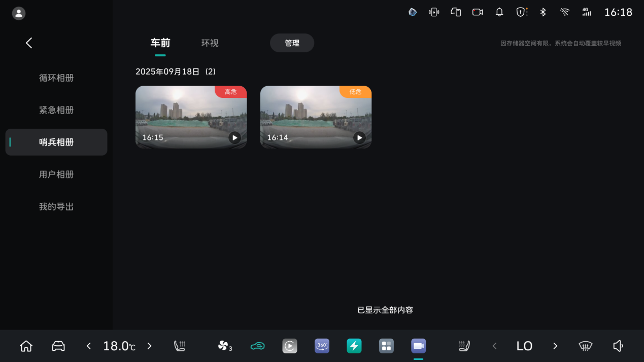
Task: Select the dashcam video recorder icon
Action: tap(418, 346)
